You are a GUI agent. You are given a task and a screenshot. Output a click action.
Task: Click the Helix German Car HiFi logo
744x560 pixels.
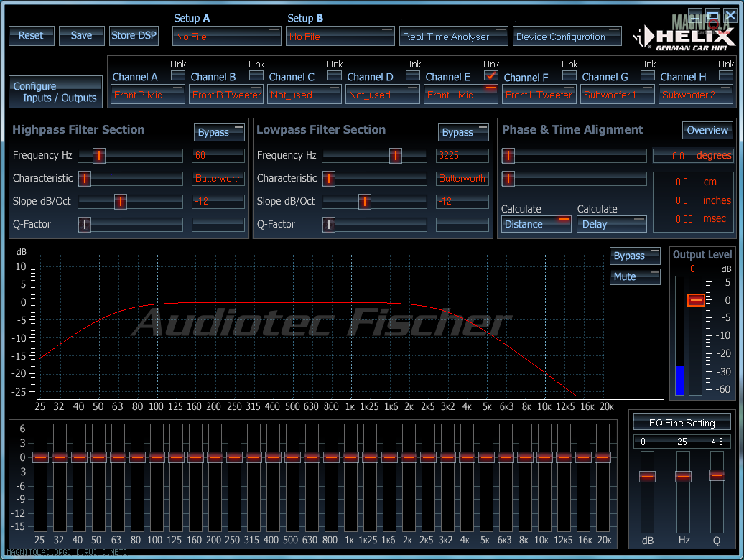click(x=684, y=38)
